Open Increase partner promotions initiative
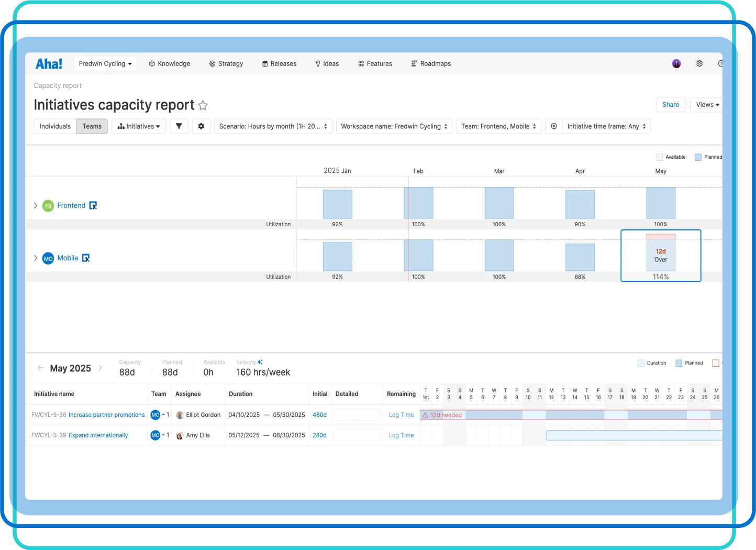 click(106, 415)
